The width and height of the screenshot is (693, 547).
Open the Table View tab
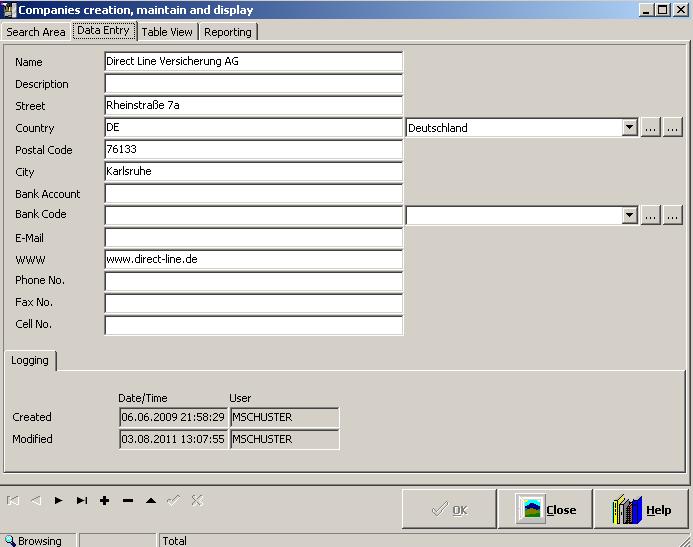[x=167, y=32]
